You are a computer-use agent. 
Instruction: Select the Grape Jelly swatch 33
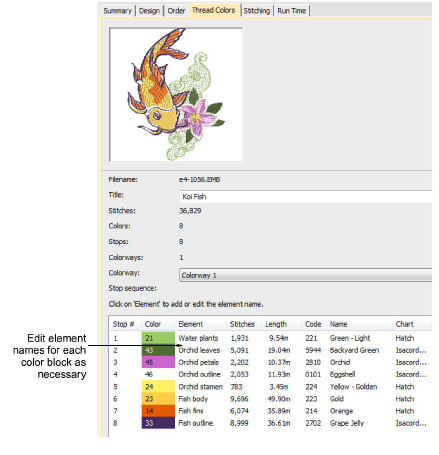(158, 423)
